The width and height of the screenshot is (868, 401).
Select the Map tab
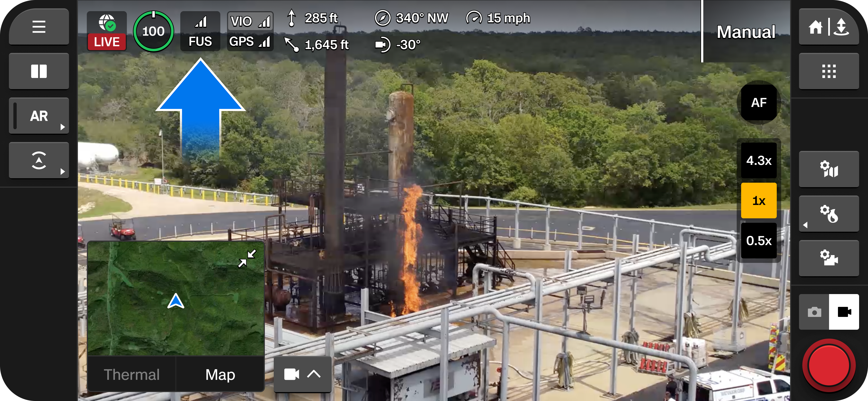220,374
